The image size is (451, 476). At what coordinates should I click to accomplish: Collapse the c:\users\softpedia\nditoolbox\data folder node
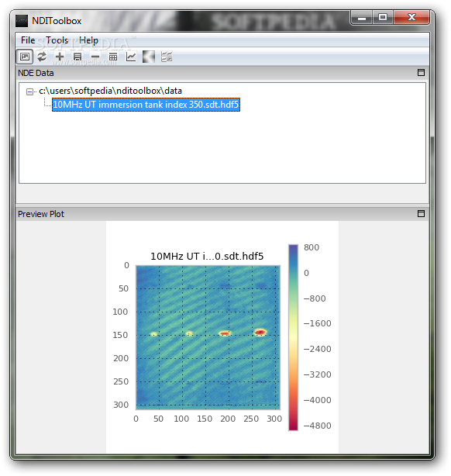pyautogui.click(x=29, y=91)
